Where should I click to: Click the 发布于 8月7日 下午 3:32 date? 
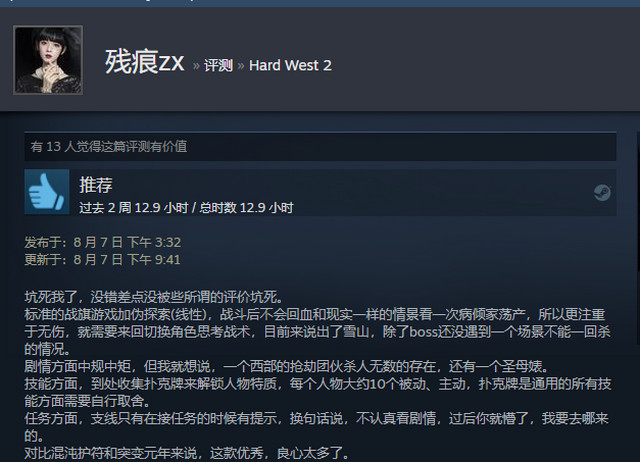click(102, 242)
